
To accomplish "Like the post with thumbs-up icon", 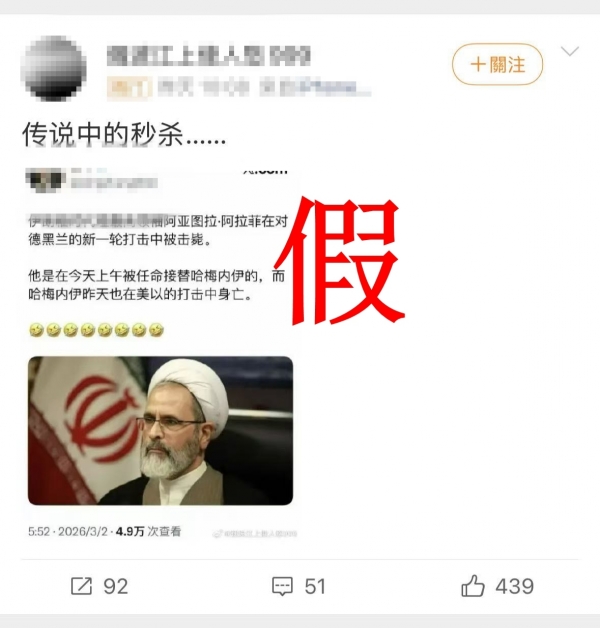I will (473, 586).
